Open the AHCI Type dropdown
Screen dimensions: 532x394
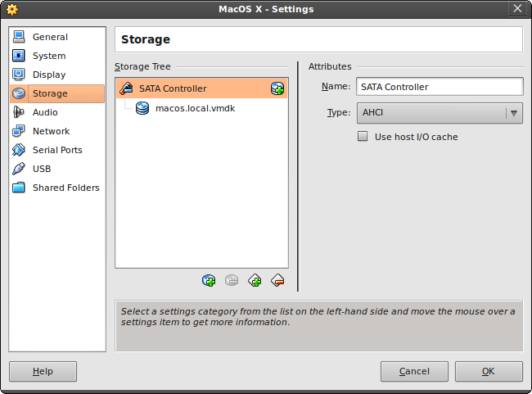point(440,113)
